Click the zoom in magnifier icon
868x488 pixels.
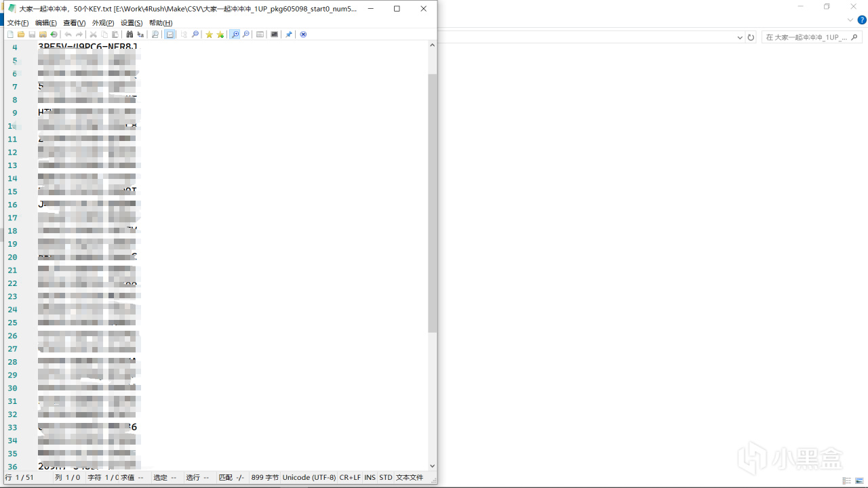(235, 35)
